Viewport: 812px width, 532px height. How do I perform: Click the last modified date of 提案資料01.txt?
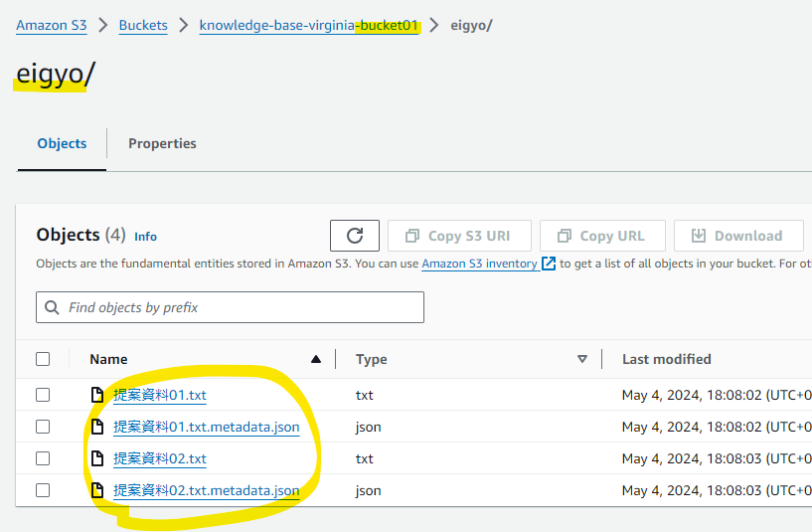(717, 395)
